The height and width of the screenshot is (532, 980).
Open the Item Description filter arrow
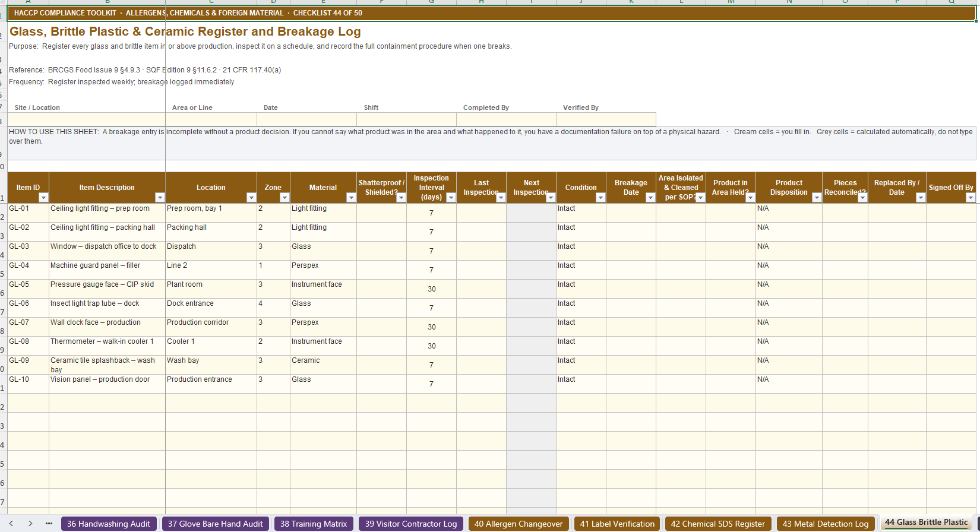[160, 197]
